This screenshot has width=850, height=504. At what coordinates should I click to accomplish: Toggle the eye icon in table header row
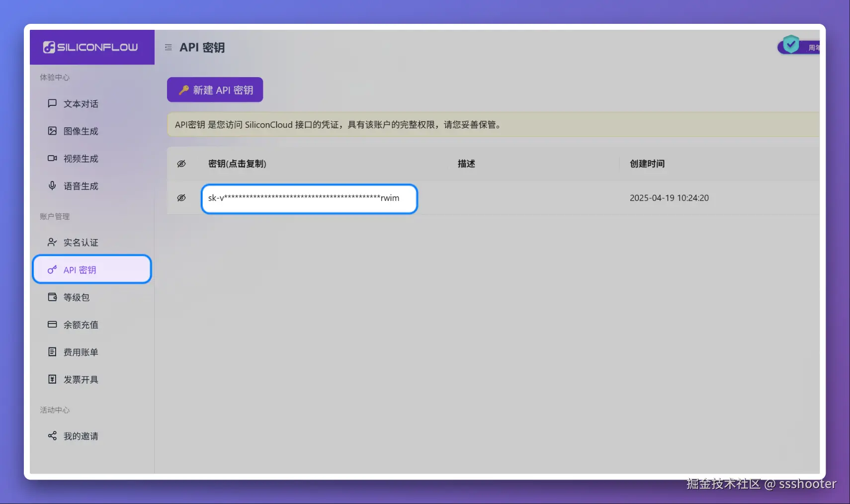[182, 164]
